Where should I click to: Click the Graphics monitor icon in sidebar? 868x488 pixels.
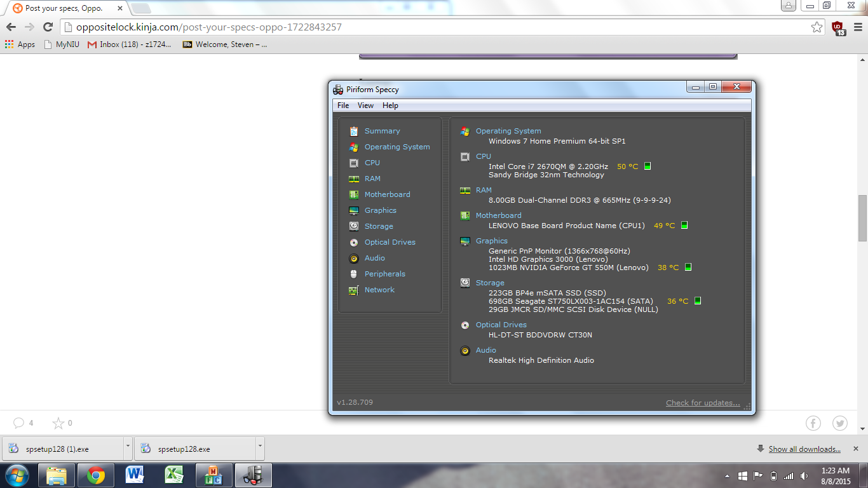(x=354, y=210)
